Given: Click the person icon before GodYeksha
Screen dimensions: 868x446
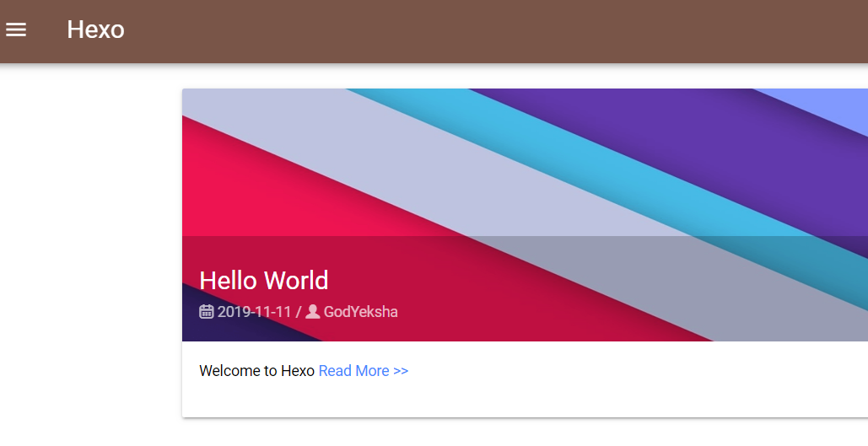Looking at the screenshot, I should pyautogui.click(x=313, y=312).
